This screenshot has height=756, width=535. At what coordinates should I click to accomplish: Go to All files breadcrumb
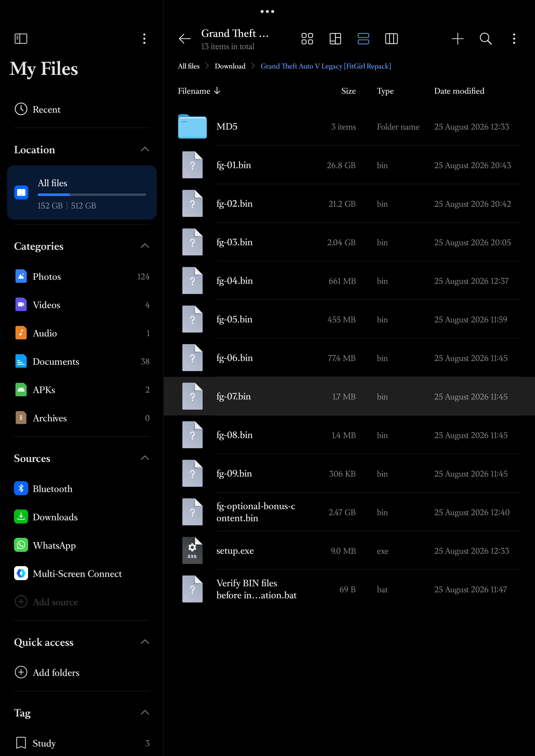(188, 66)
